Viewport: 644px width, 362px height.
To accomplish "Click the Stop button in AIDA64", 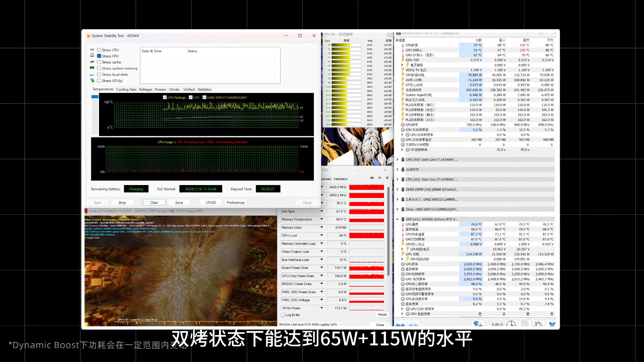I will tap(122, 202).
